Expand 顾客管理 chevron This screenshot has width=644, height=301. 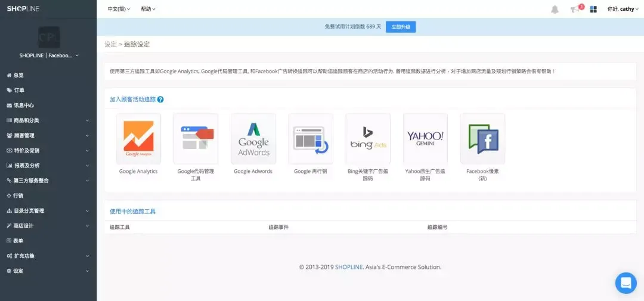(87, 135)
